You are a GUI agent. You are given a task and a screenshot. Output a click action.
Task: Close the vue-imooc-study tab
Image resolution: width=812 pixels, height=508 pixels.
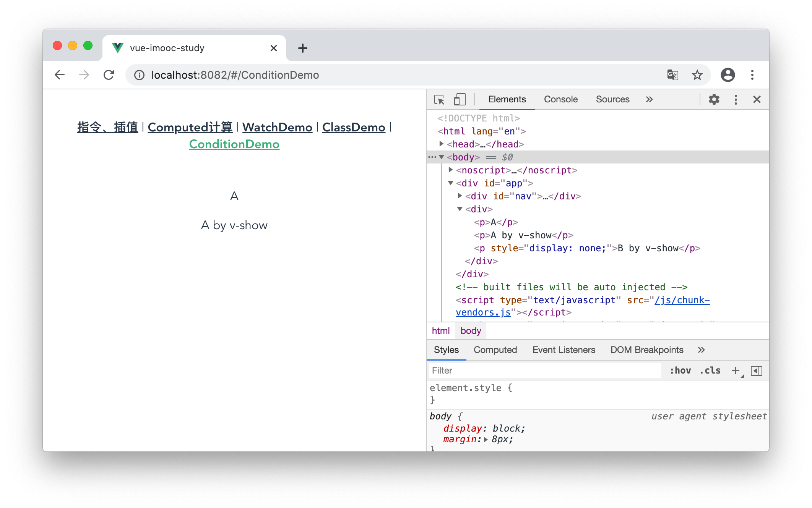point(273,48)
